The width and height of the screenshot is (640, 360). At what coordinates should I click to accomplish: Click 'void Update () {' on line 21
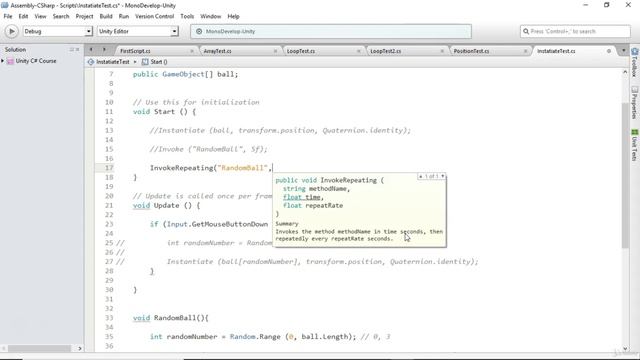tap(166, 206)
